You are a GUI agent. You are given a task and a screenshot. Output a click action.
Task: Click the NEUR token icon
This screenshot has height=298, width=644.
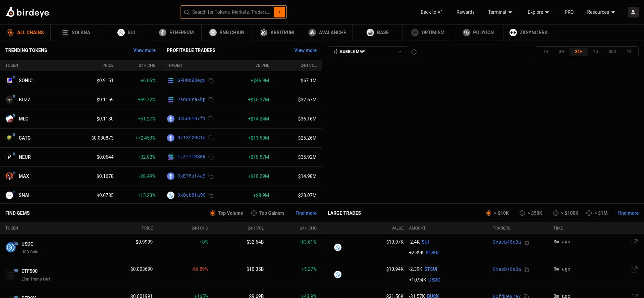[10, 157]
